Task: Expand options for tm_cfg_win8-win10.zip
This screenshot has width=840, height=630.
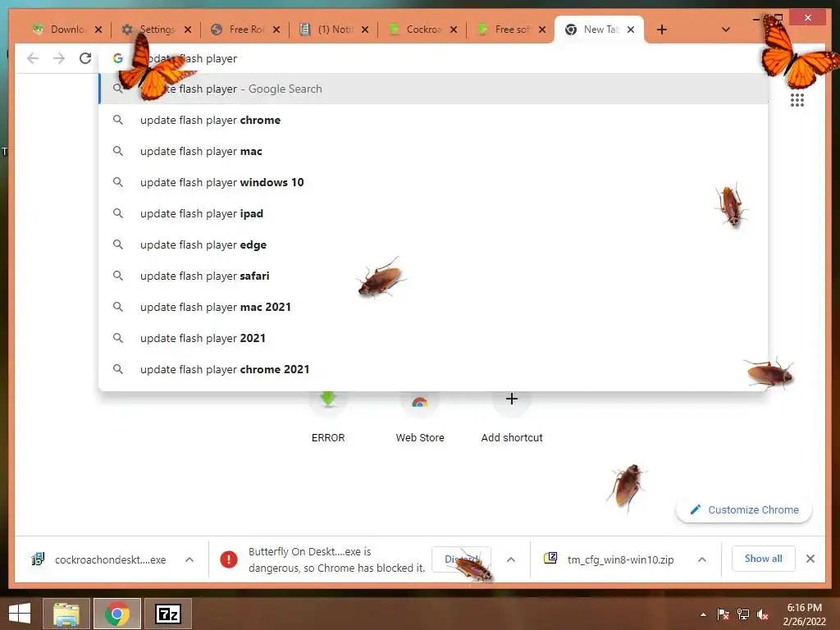Action: pos(702,559)
